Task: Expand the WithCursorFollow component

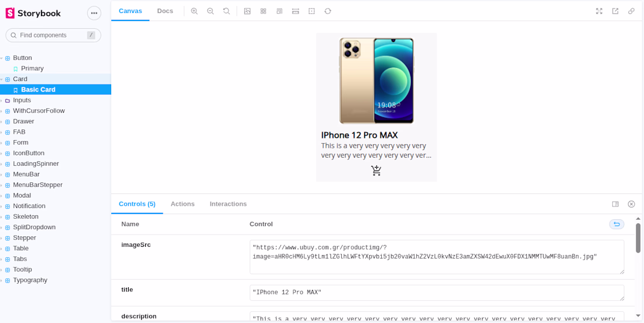Action: click(x=56, y=111)
